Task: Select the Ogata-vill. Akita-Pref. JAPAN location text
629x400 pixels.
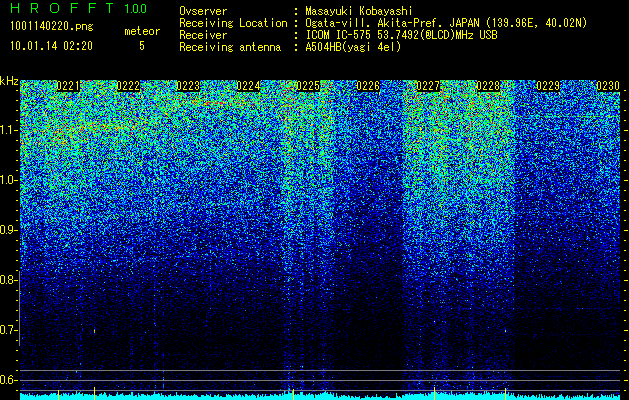Action: pyautogui.click(x=446, y=23)
